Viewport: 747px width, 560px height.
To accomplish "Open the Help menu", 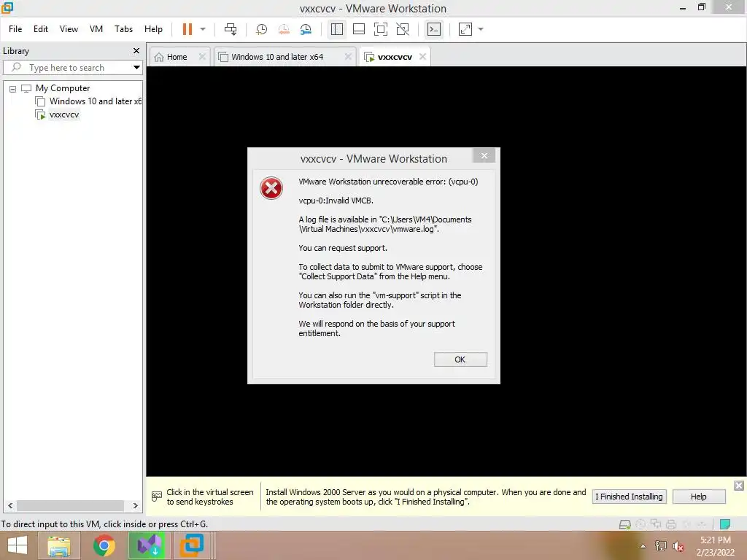I will pyautogui.click(x=153, y=29).
